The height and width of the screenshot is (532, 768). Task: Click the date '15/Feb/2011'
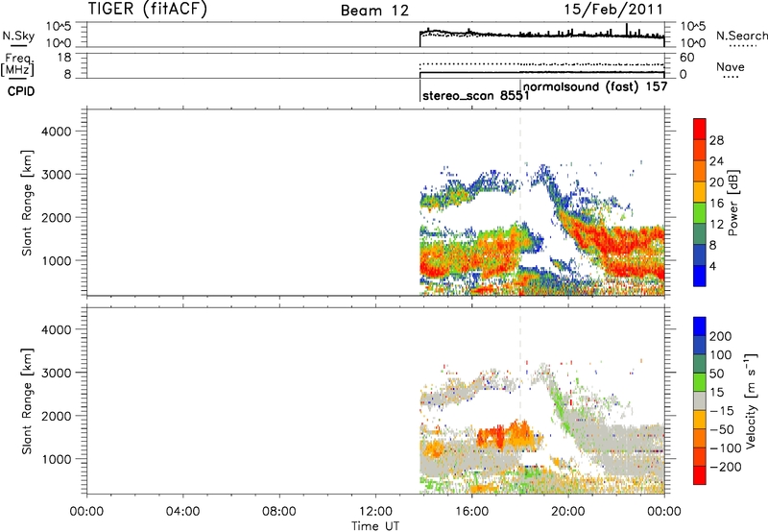[x=613, y=9]
